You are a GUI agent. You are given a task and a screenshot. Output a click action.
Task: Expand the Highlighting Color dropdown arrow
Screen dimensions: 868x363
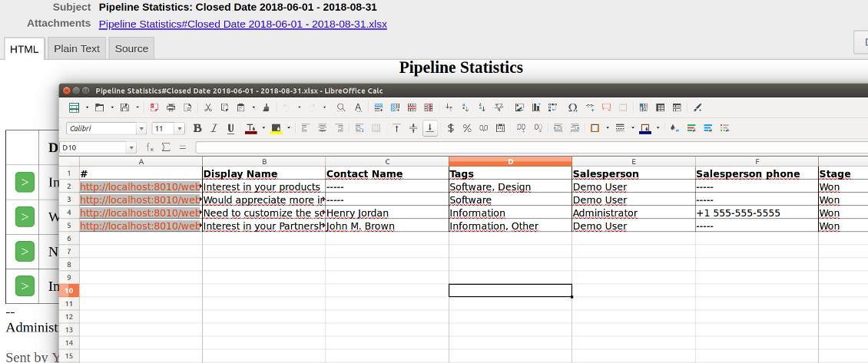click(288, 128)
